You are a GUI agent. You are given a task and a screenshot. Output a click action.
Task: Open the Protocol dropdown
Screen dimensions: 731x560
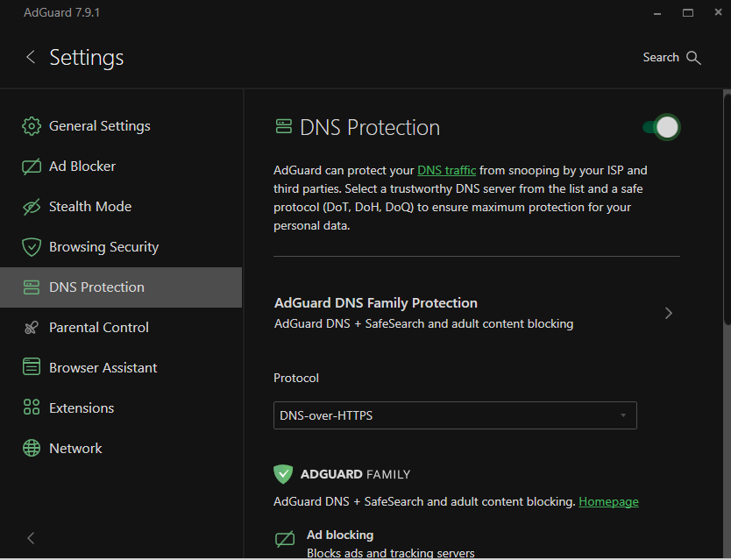click(x=455, y=415)
